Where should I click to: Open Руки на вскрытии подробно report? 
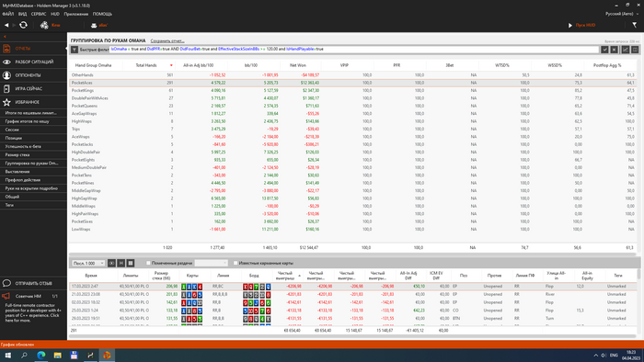point(31,188)
